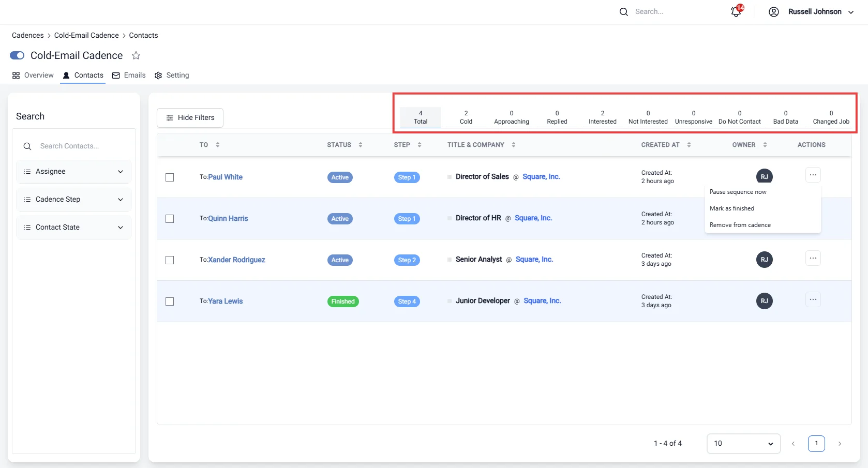Choose Remove from cadence menu option
Image resolution: width=868 pixels, height=468 pixels.
(x=740, y=225)
